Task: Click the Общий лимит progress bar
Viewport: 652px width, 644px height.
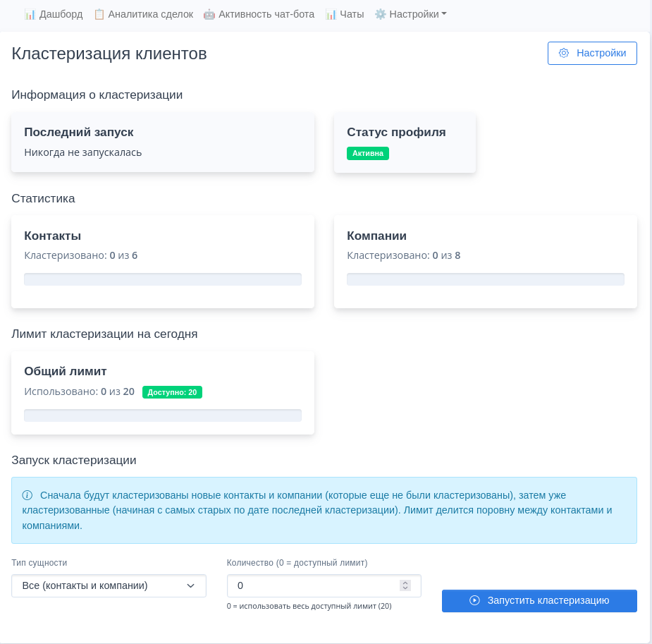Action: coord(163,415)
